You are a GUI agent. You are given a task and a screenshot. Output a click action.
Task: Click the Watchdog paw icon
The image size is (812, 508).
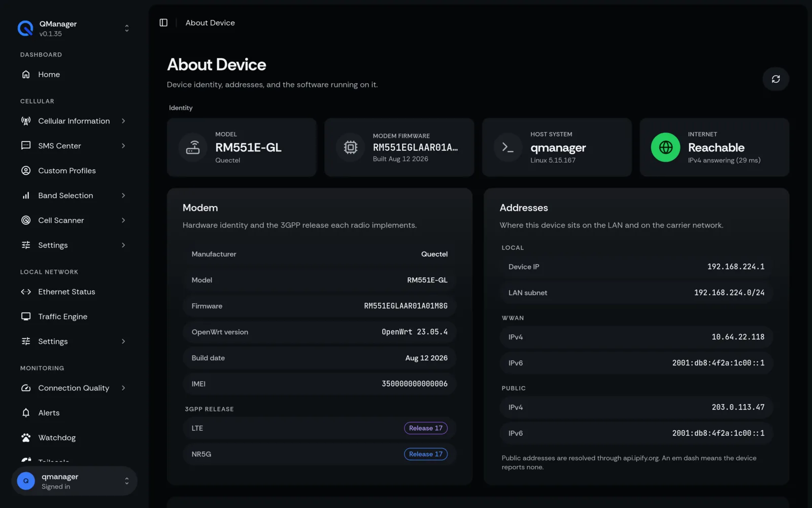[26, 437]
